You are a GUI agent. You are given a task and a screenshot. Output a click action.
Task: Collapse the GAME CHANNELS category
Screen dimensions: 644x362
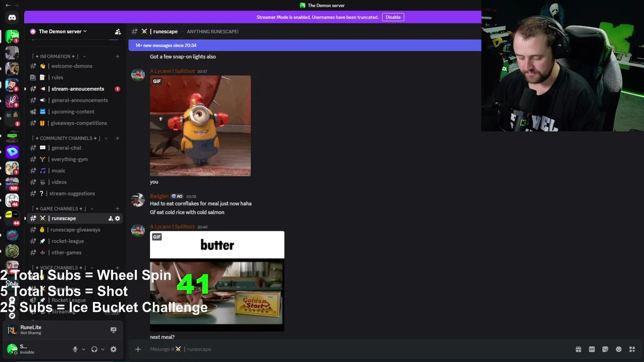point(62,209)
